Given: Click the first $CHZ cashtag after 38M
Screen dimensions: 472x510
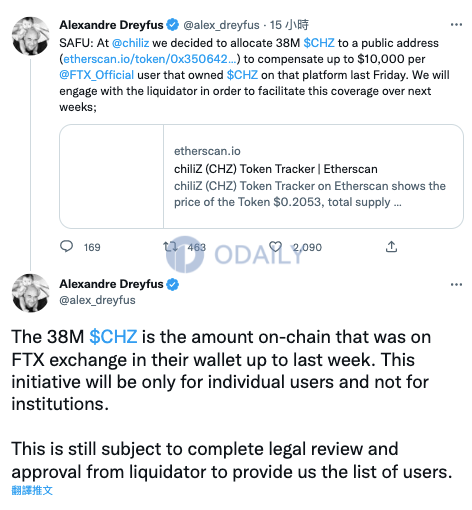Looking at the screenshot, I should [x=319, y=43].
